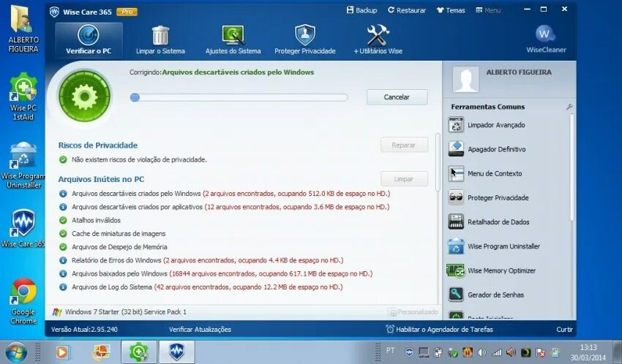Open Proteger Privacidade sunglasses tool
The image size is (622, 364).
488,197
